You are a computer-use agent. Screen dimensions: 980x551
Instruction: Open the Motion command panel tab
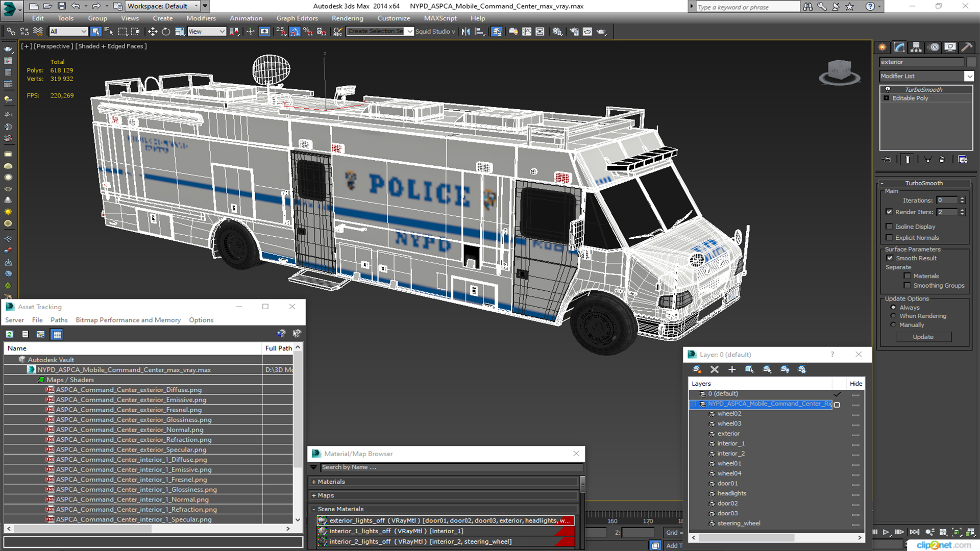click(934, 47)
